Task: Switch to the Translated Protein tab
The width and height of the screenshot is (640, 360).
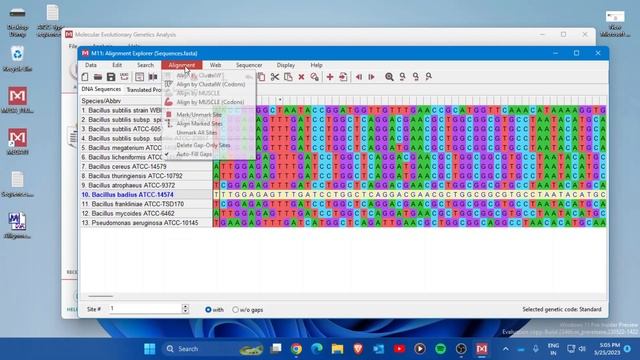Action: [143, 89]
